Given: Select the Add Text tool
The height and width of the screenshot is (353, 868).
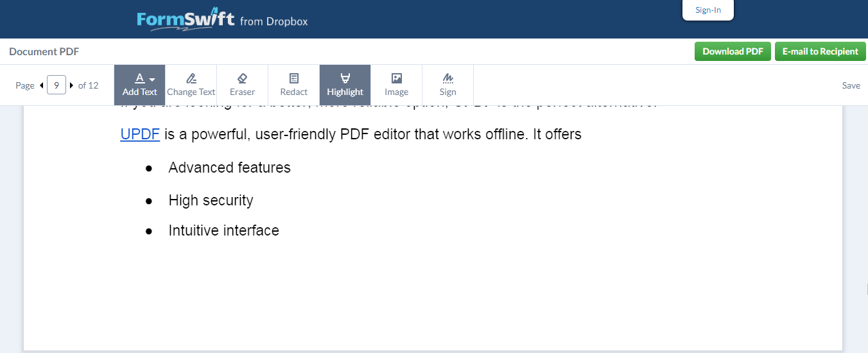Looking at the screenshot, I should (x=139, y=85).
